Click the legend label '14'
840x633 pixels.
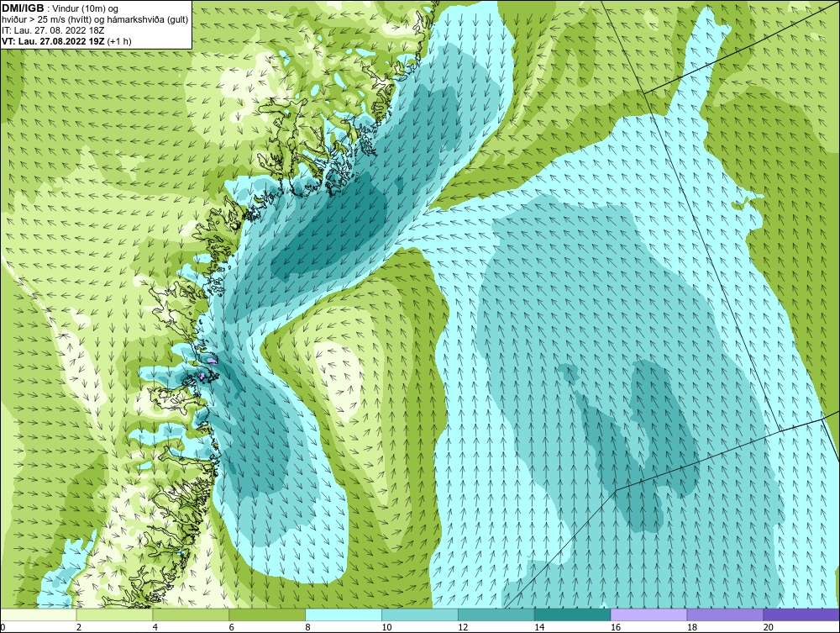pyautogui.click(x=539, y=627)
